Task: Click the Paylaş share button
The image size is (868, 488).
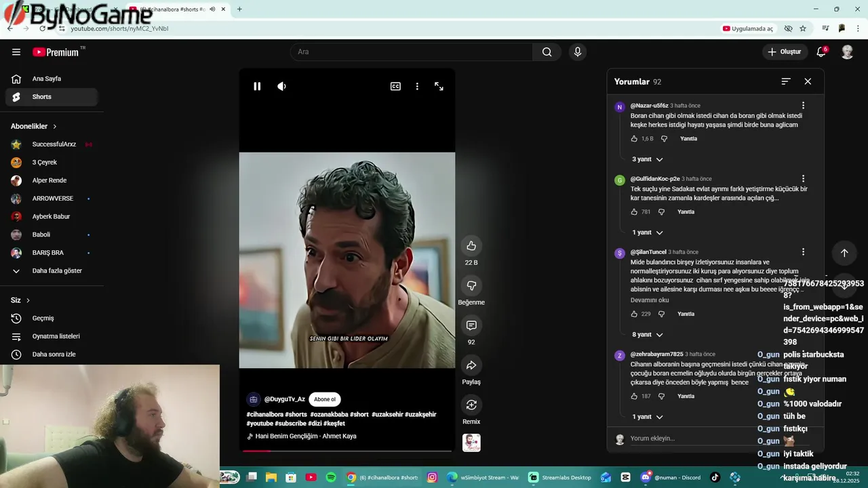Action: (x=471, y=365)
